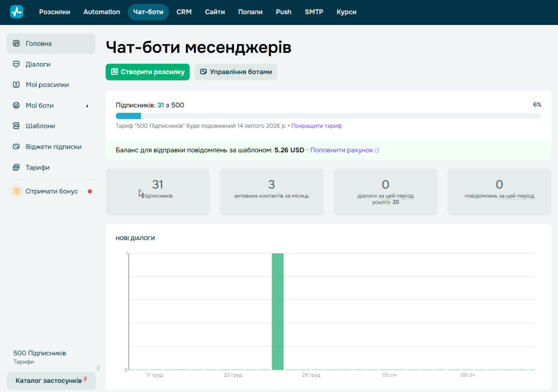Click the Створити розсилку button

coord(147,72)
